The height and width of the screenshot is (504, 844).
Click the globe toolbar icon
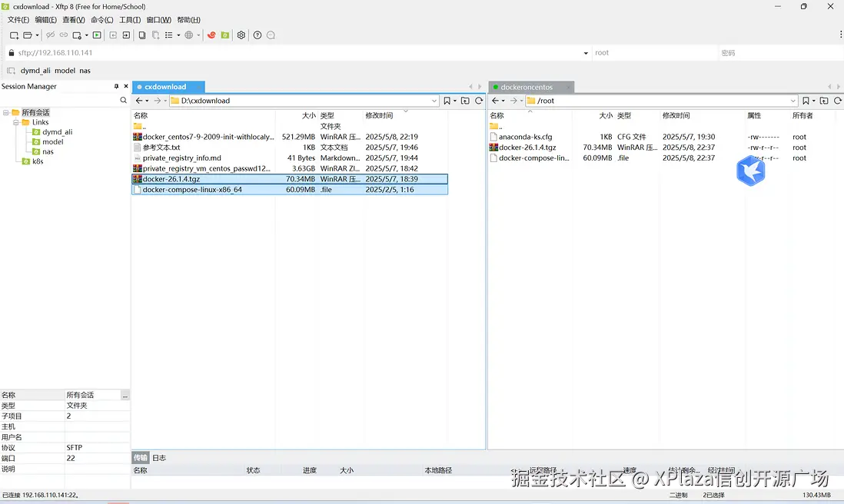189,35
